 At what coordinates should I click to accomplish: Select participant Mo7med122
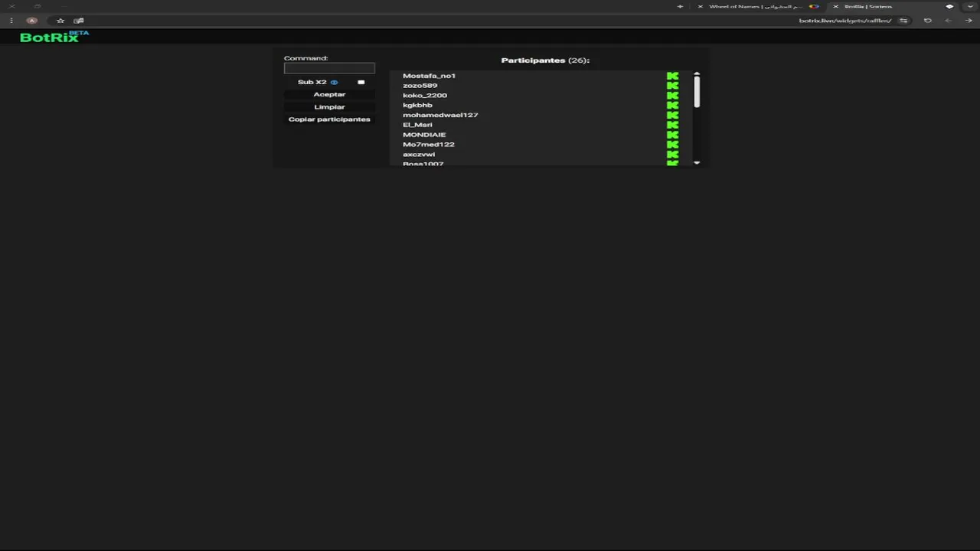tap(429, 145)
